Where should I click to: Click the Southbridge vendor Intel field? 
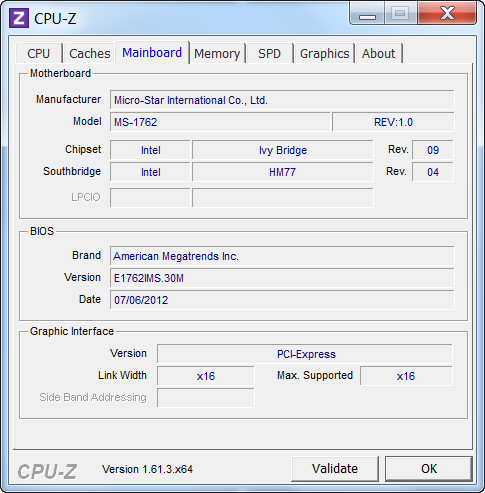pos(150,172)
